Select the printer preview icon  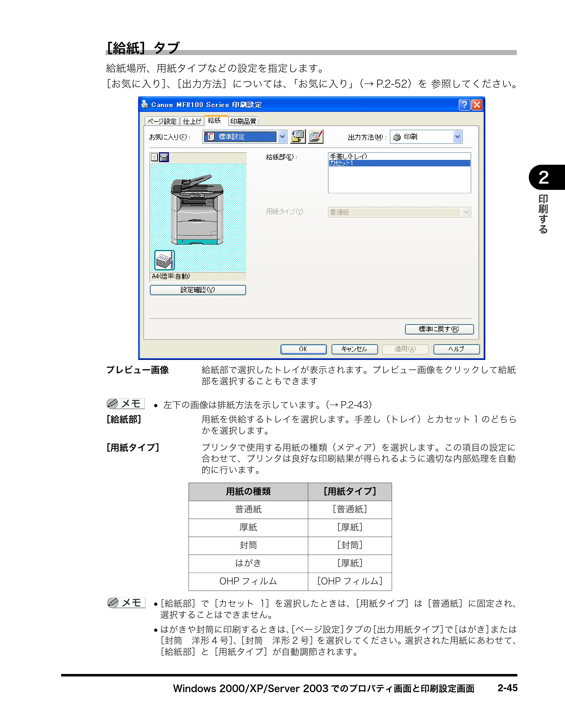pyautogui.click(x=164, y=157)
